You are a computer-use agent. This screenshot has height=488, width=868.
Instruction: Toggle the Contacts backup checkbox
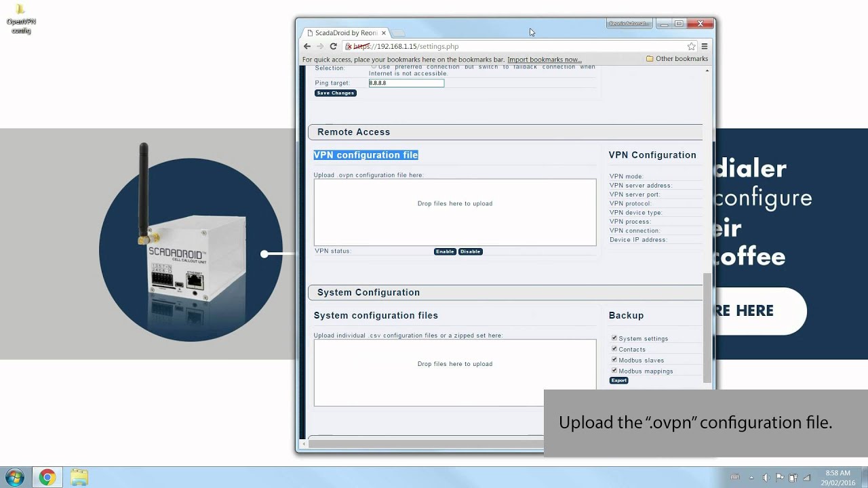(614, 348)
